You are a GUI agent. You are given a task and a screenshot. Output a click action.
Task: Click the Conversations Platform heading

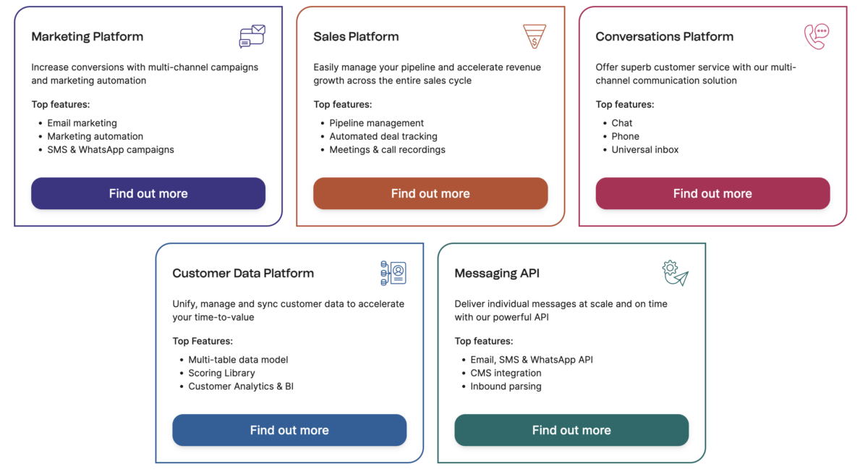pos(664,37)
